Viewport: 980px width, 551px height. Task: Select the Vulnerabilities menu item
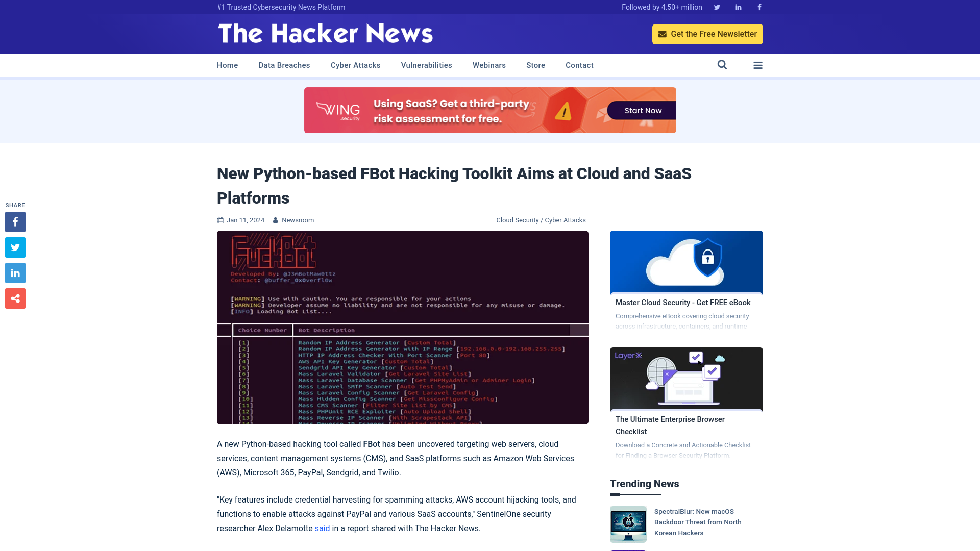click(x=426, y=65)
